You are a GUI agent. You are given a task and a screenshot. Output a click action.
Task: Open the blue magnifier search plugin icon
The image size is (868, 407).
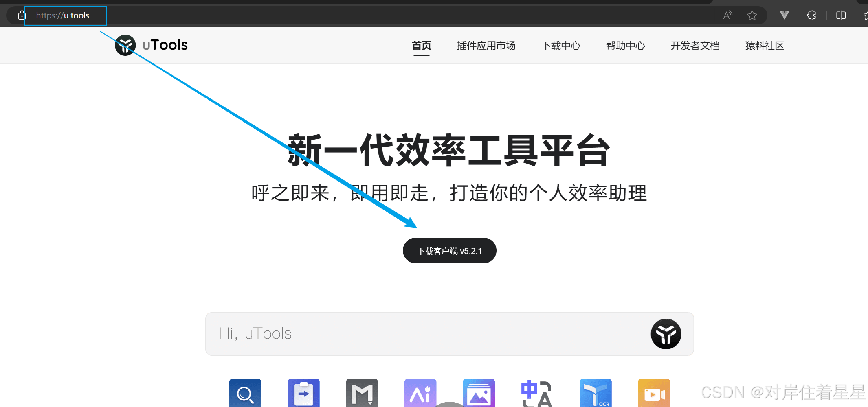pyautogui.click(x=245, y=393)
